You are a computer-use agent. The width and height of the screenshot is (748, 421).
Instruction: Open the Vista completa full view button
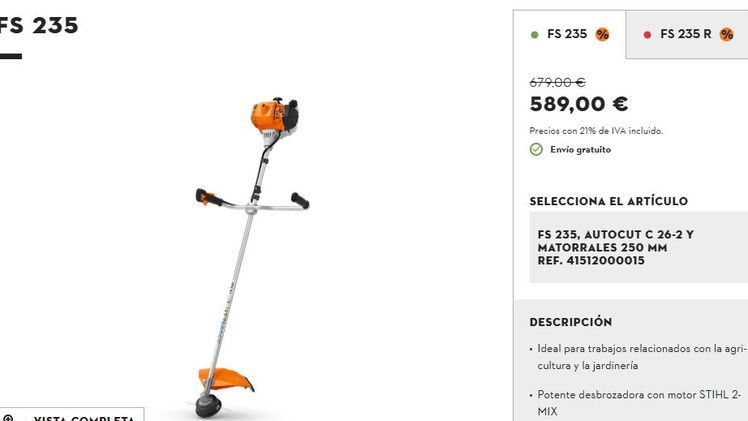coord(72,415)
